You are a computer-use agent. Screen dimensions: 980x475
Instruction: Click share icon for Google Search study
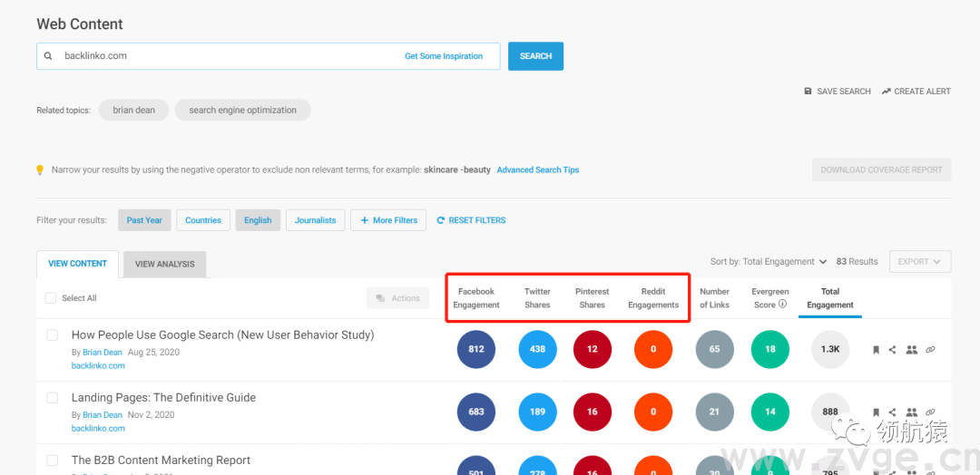(893, 350)
